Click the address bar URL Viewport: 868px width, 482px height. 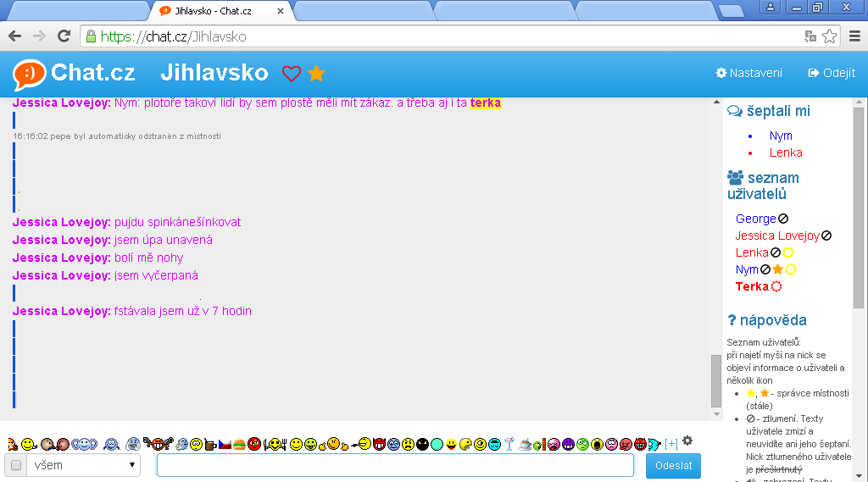173,36
